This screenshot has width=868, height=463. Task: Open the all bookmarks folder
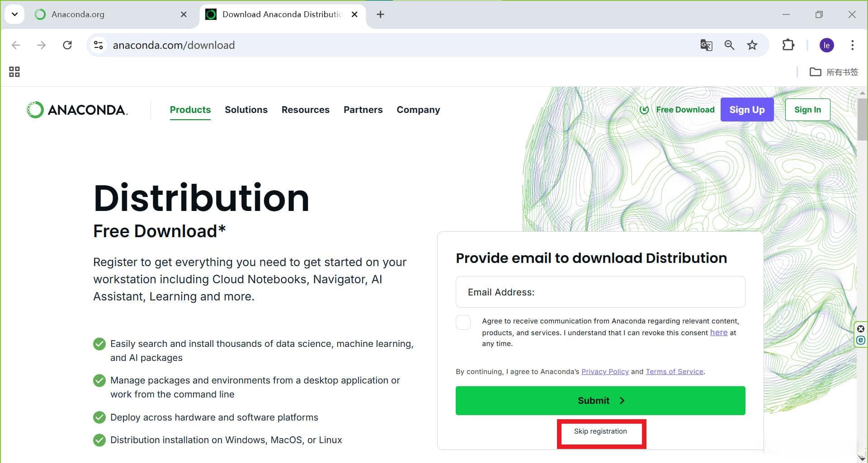[x=834, y=72]
